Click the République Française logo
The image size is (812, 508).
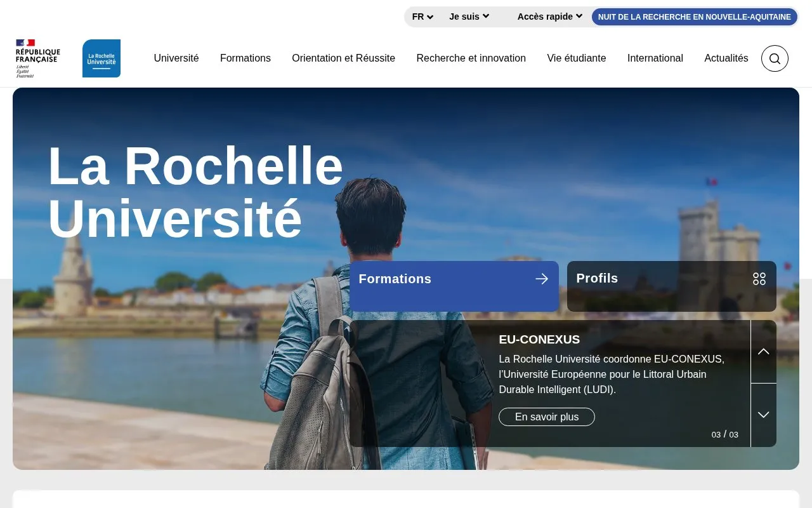point(38,58)
